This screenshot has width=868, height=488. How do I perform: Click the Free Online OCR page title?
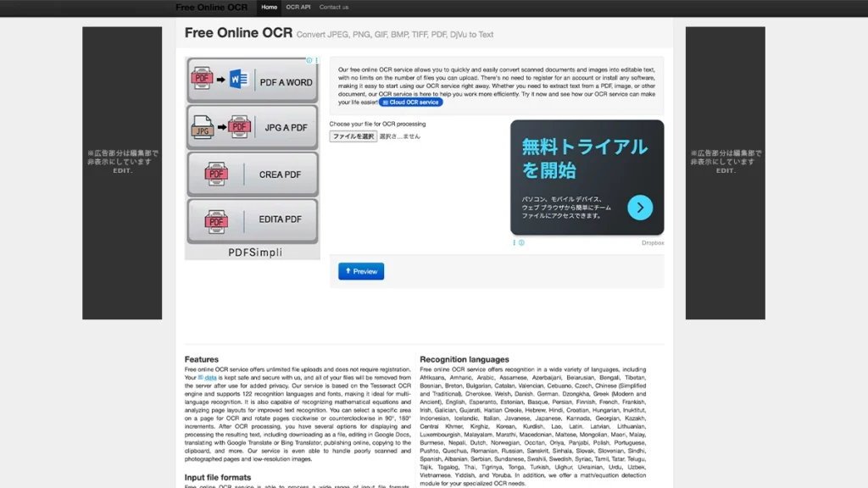pos(238,33)
